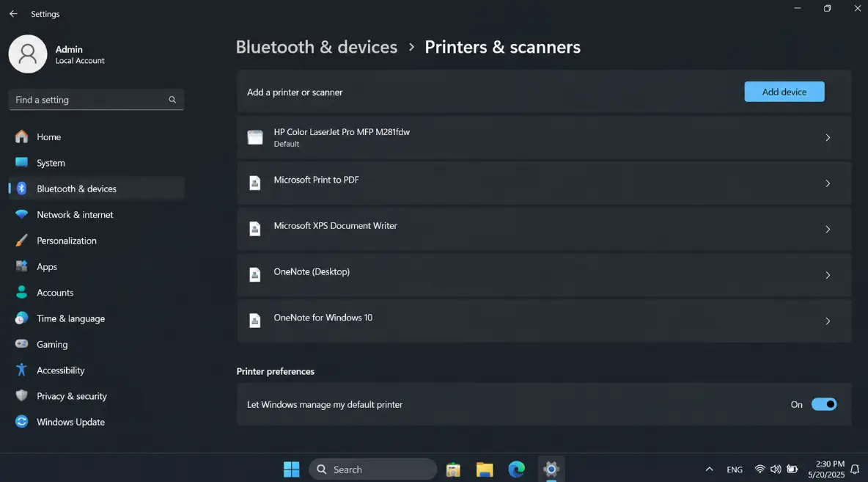Screen dimensions: 868x482
Task: Click the Microsoft Print to PDF document icon
Action: 254,183
